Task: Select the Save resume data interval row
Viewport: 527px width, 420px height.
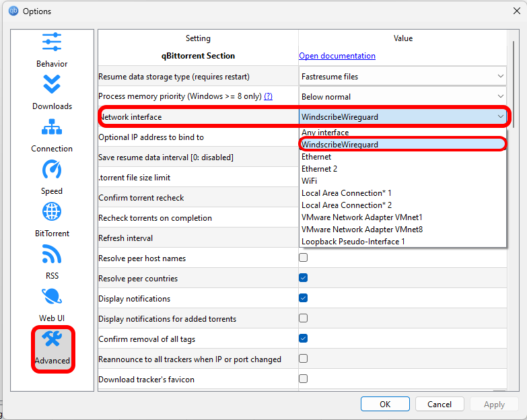Action: (x=199, y=157)
